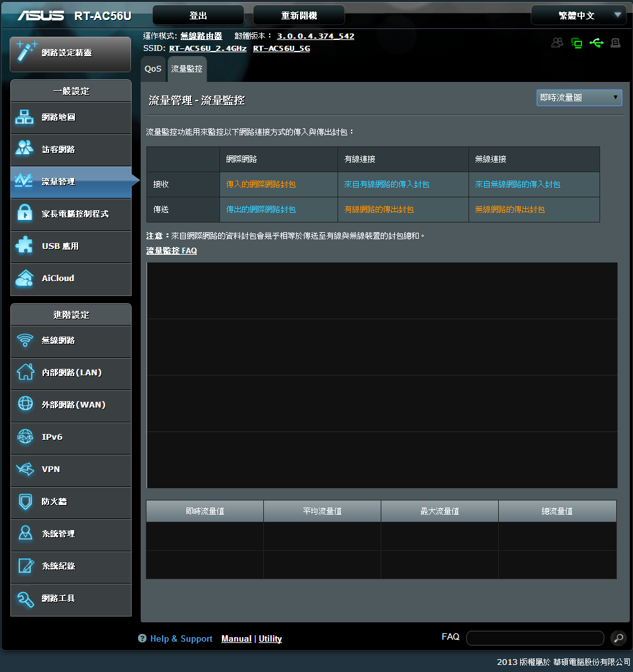The image size is (633, 672).
Task: Click the USB 應用 puzzle piece icon
Action: pos(24,245)
